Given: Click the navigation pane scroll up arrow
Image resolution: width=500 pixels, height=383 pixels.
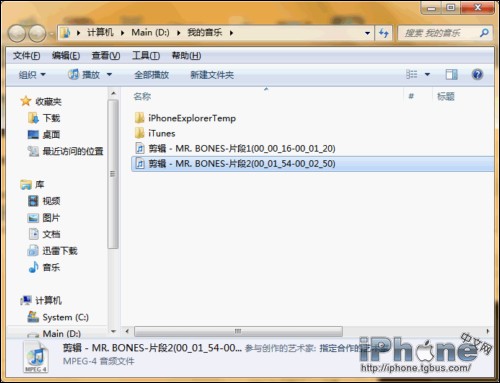Looking at the screenshot, I should [x=113, y=93].
